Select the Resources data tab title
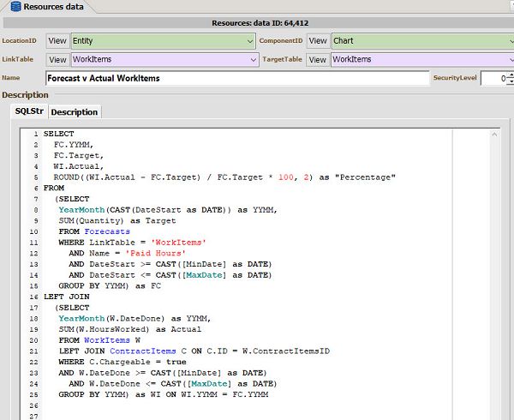This screenshot has width=514, height=420. click(53, 7)
